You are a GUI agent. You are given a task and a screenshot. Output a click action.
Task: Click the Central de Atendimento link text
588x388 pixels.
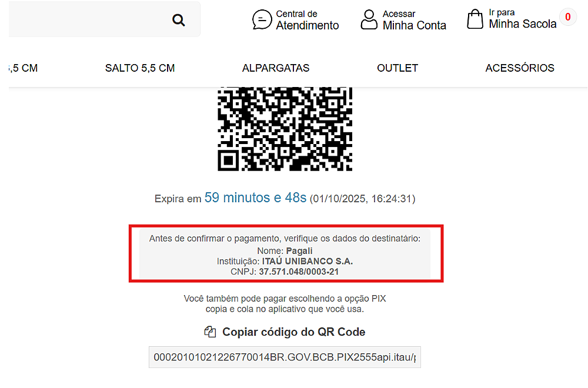tap(308, 20)
